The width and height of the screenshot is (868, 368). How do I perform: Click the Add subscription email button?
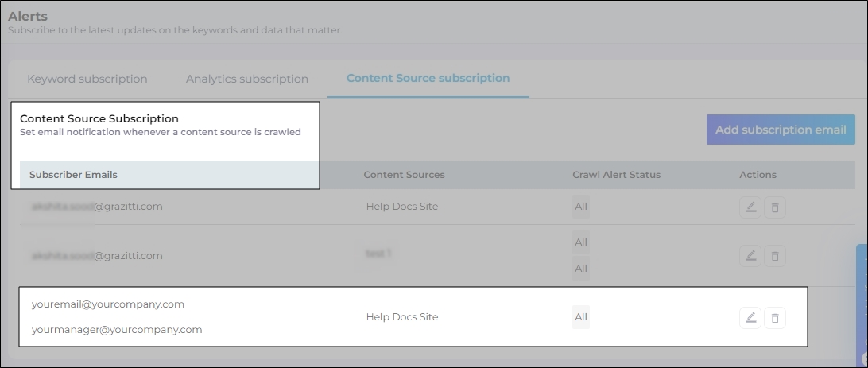tap(781, 130)
